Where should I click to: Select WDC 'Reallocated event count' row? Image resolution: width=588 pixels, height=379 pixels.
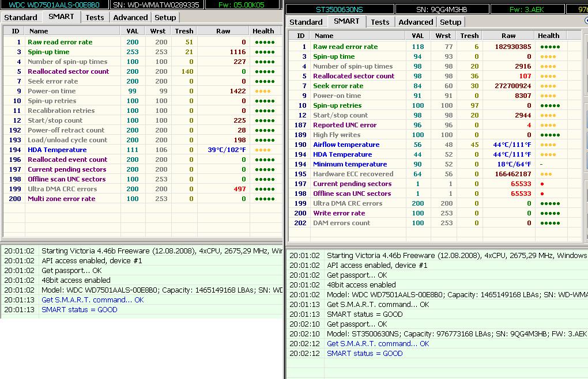pos(142,160)
